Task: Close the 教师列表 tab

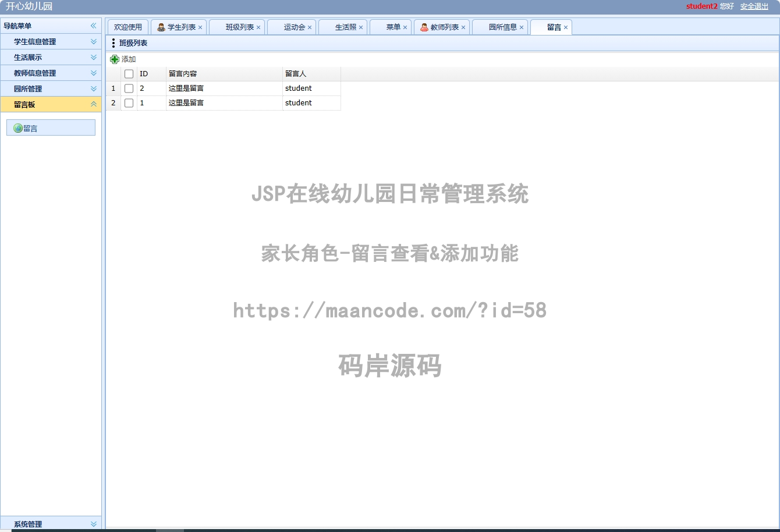Action: [463, 27]
